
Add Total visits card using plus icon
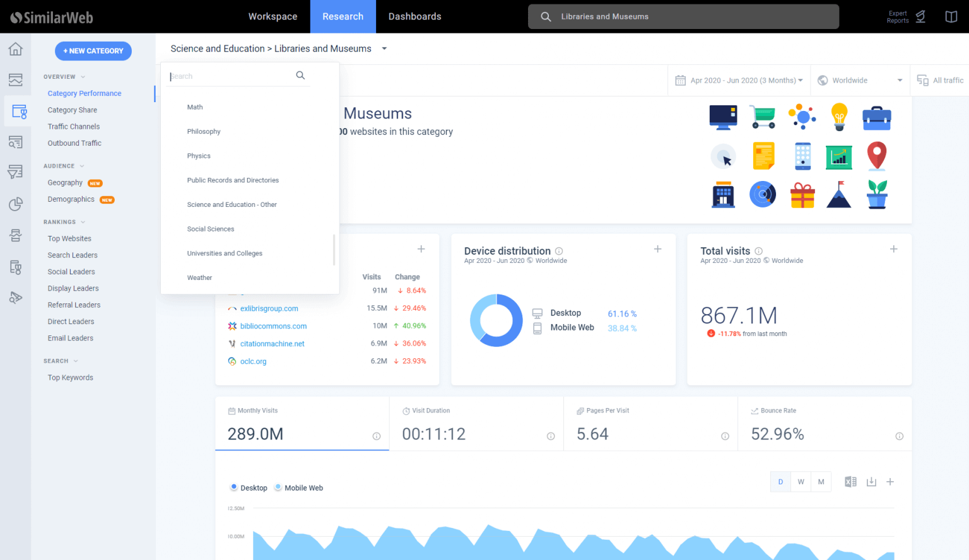click(x=893, y=249)
